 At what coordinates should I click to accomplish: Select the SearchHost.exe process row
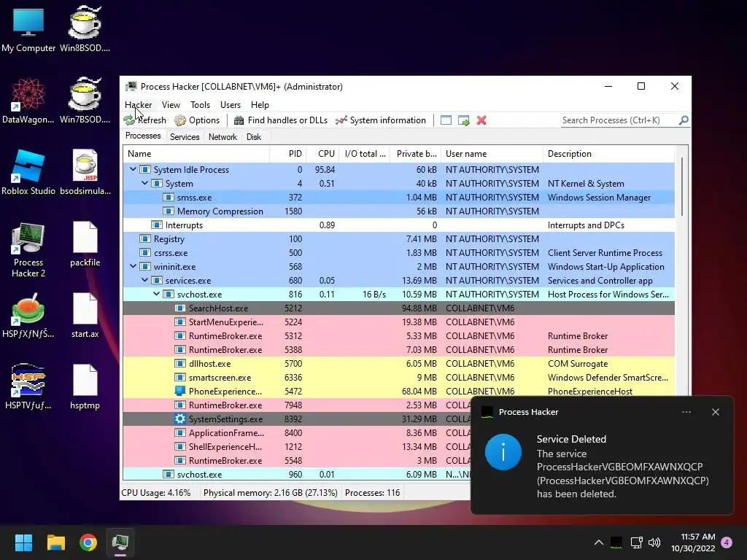tap(399, 308)
